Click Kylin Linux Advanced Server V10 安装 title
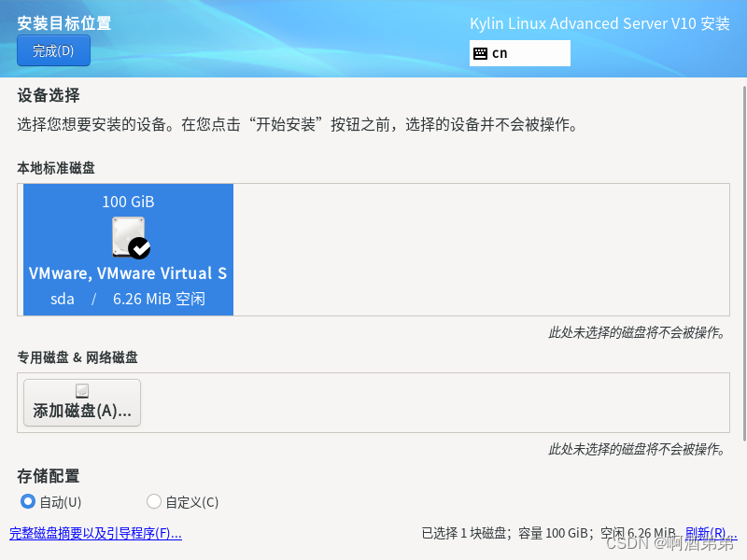The height and width of the screenshot is (560, 747). tap(599, 23)
